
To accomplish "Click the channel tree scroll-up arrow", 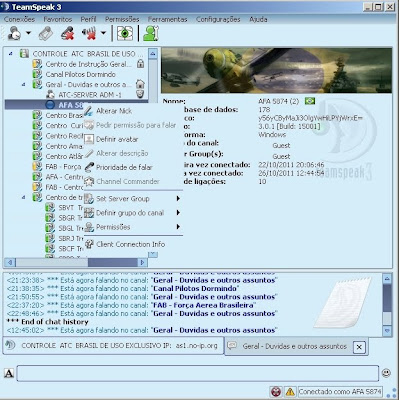I will coord(153,54).
